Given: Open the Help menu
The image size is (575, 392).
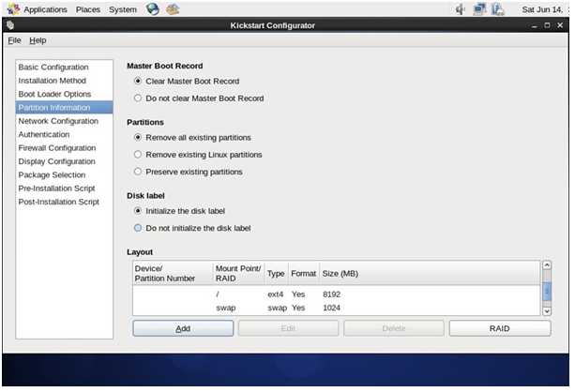Looking at the screenshot, I should coord(38,40).
